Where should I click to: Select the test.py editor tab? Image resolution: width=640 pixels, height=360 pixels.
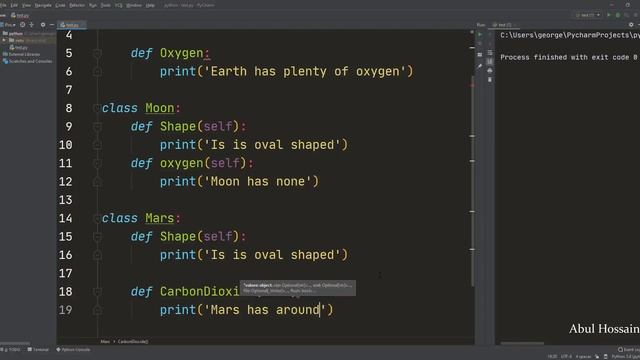72,25
